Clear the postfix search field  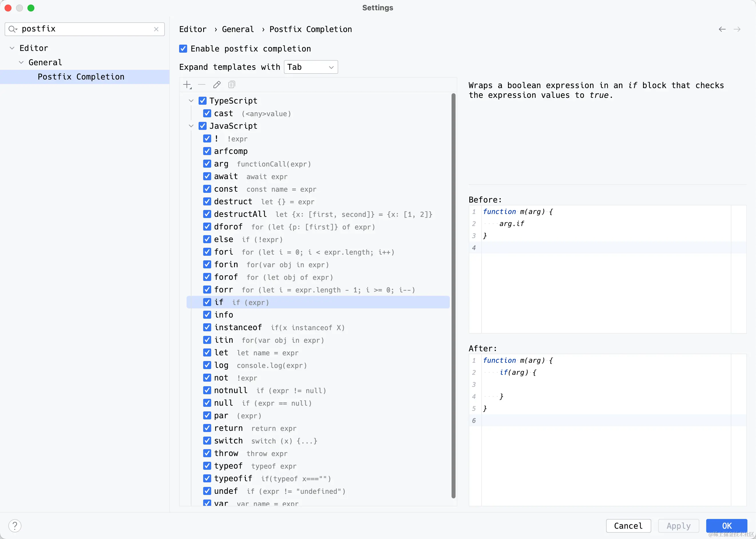[x=156, y=29]
